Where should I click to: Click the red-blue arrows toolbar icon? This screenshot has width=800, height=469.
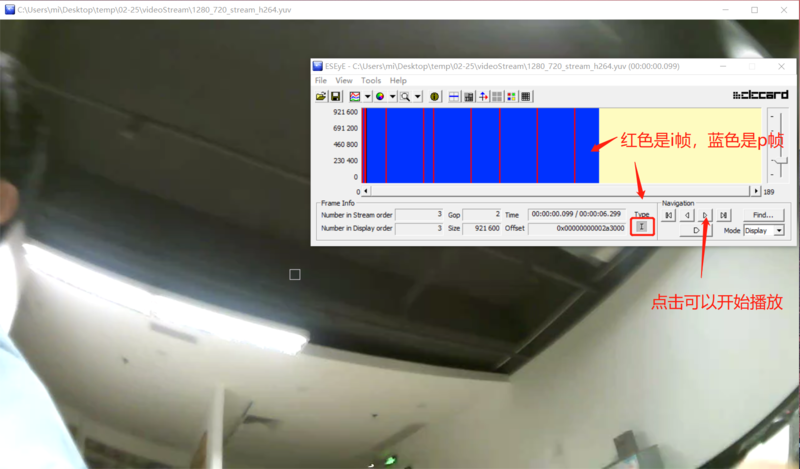(483, 97)
